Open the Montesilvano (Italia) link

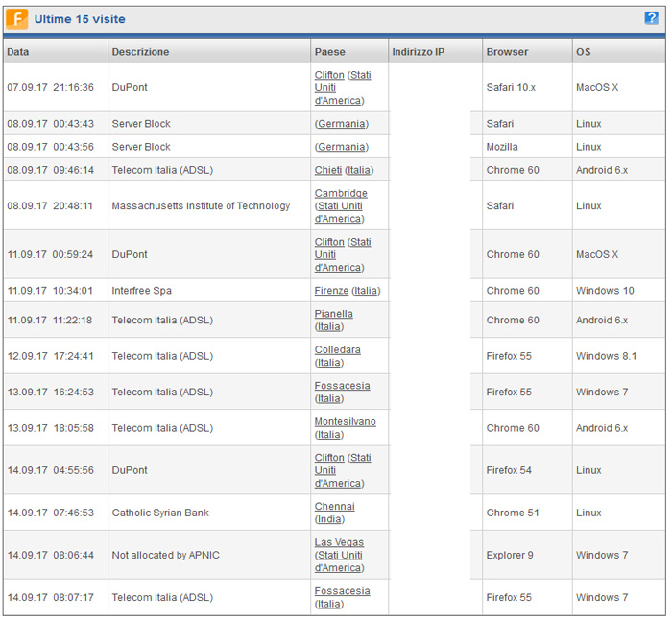point(345,428)
